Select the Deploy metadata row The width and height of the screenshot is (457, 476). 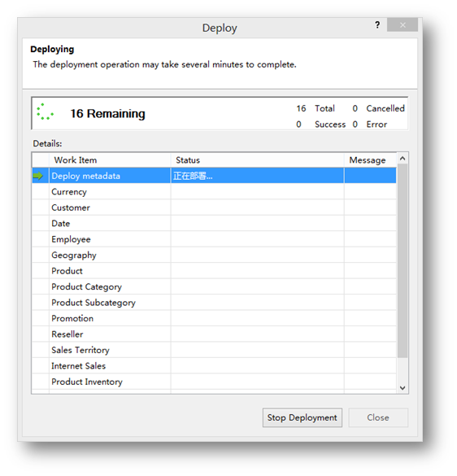(x=214, y=176)
